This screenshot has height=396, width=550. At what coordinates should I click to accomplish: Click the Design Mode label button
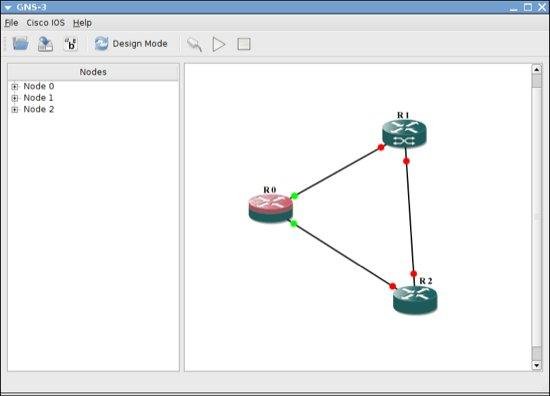140,44
